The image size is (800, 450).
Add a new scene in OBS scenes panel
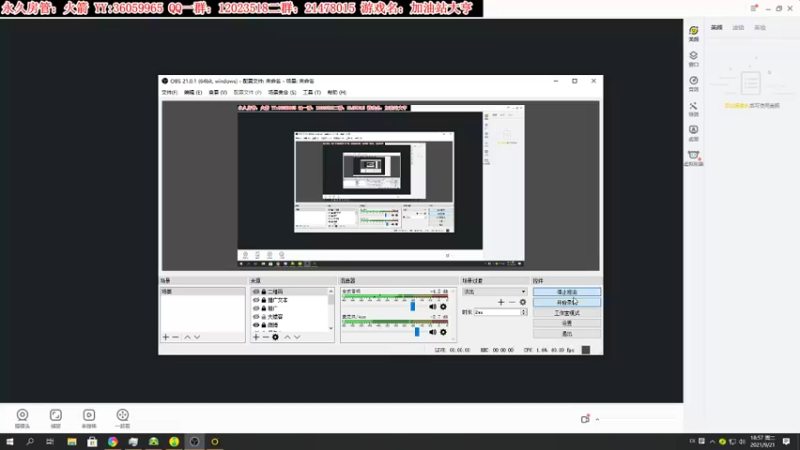pyautogui.click(x=165, y=337)
